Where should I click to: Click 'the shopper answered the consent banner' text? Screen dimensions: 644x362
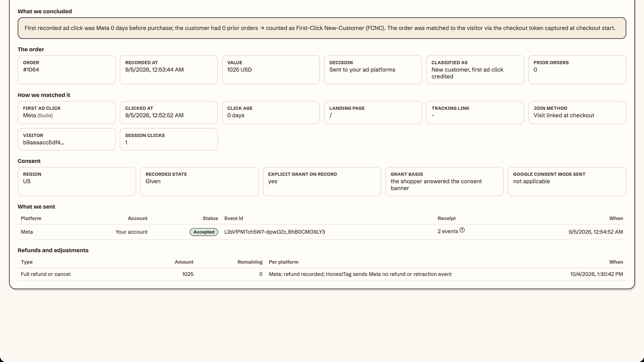pos(436,185)
